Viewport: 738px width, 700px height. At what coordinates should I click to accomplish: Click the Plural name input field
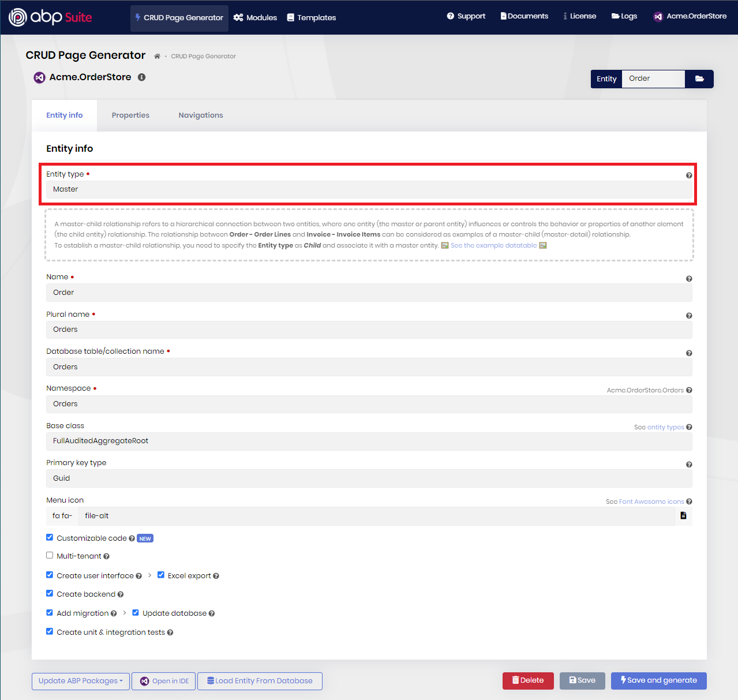(369, 330)
